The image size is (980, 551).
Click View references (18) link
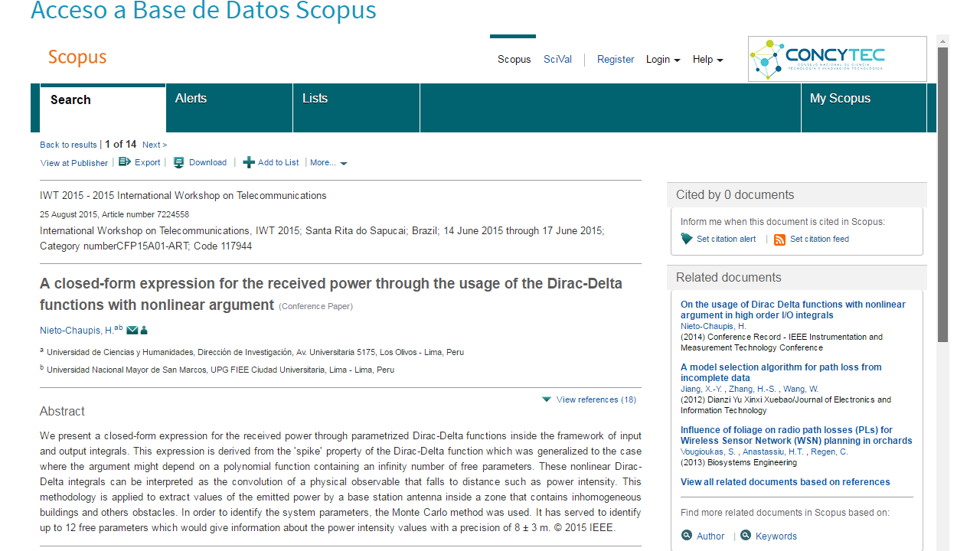[596, 399]
